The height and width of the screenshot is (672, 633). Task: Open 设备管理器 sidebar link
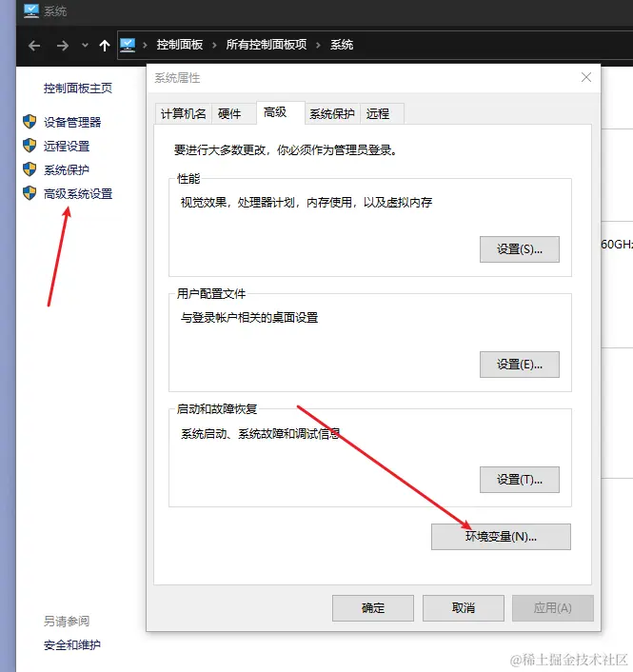tap(72, 122)
